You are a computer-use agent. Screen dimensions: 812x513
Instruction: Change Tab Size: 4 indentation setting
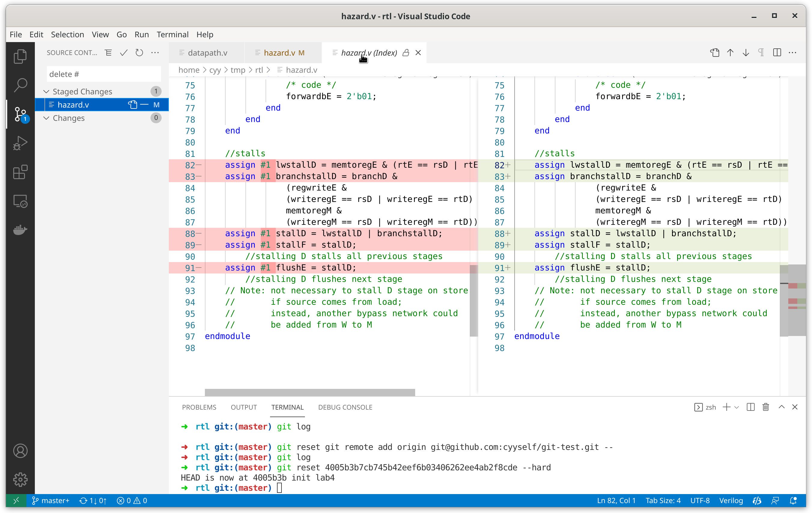pos(663,500)
